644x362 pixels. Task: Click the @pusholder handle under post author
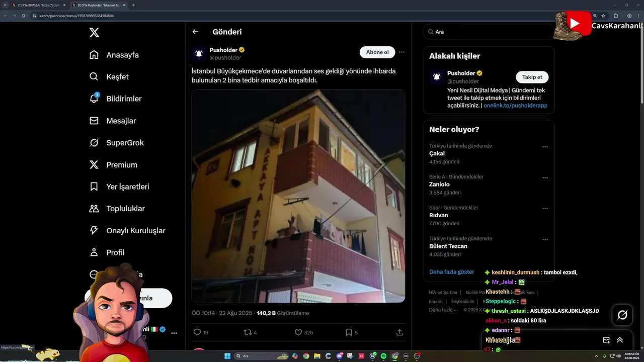[x=225, y=58]
